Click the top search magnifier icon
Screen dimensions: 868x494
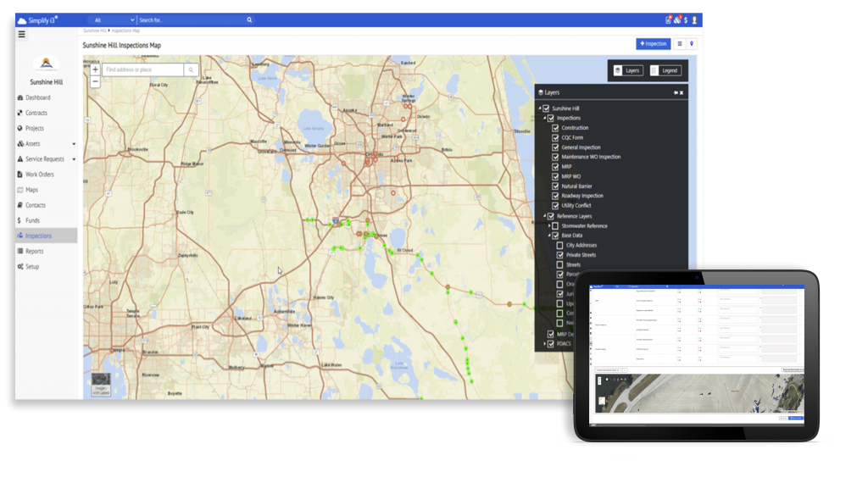click(x=249, y=19)
